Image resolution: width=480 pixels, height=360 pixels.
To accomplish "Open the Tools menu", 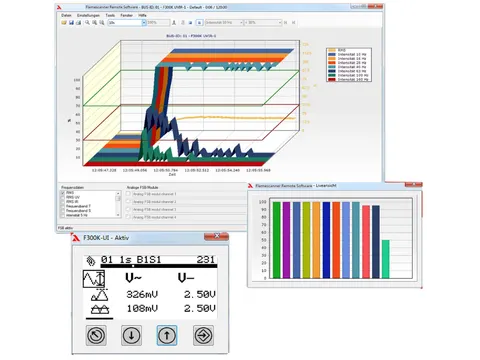I will coord(110,15).
